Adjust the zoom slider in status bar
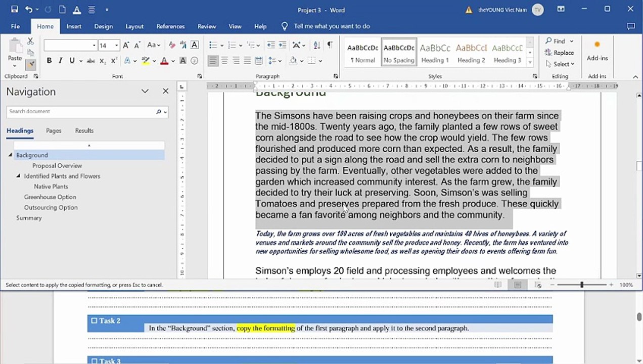Viewport: 643px width, 364px height. pos(582,285)
